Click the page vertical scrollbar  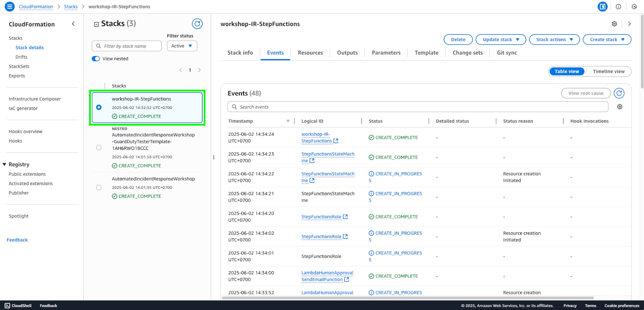[x=642, y=51]
